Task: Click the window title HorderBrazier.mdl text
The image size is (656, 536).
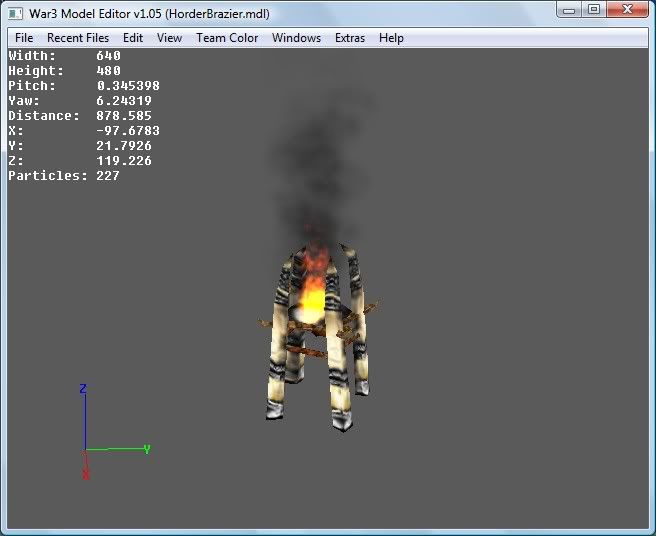Action: click(218, 14)
